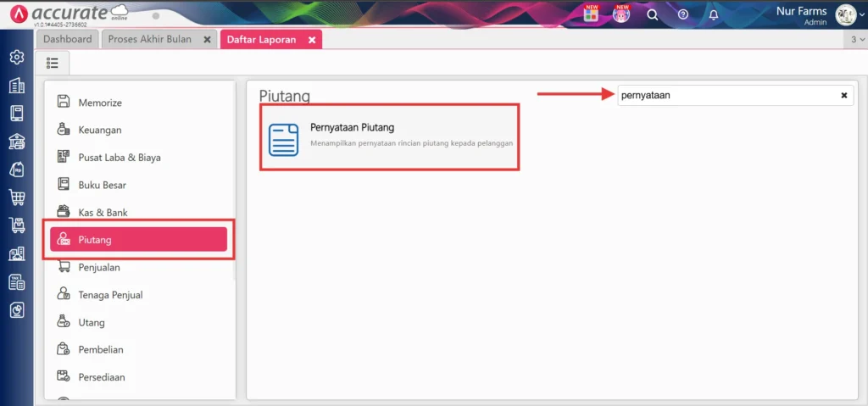Close the Proses Akhir Bulan tab
Viewport: 868px width, 406px height.
(x=207, y=40)
